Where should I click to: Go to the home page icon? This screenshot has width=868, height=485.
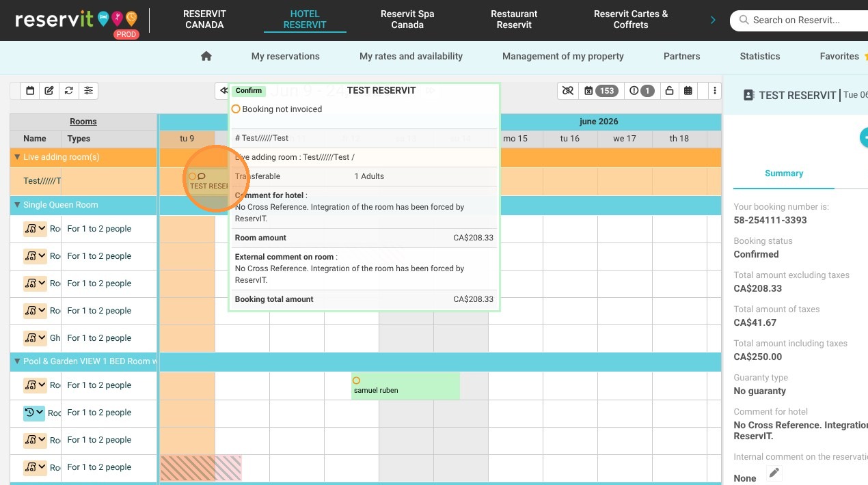(x=206, y=56)
